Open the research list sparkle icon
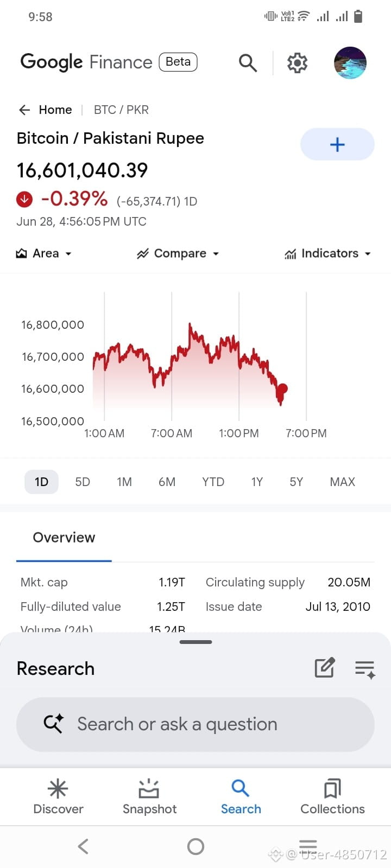Image resolution: width=391 pixels, height=868 pixels. click(365, 669)
